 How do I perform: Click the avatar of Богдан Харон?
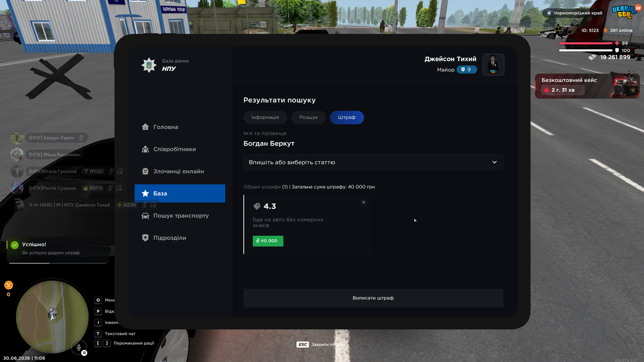coord(17,137)
